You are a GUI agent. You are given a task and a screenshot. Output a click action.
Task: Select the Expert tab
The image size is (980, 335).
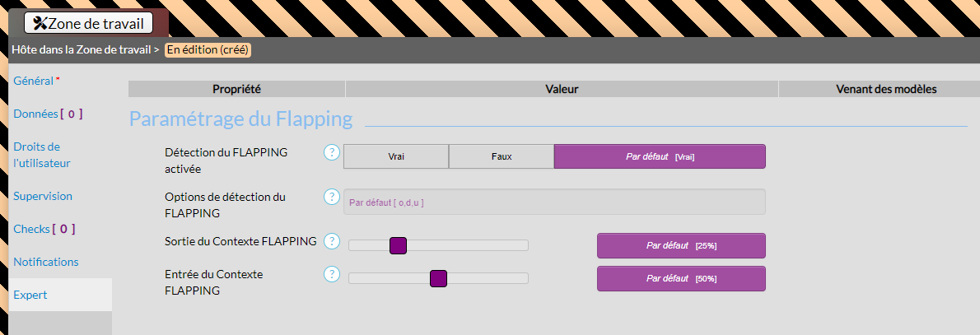click(30, 295)
